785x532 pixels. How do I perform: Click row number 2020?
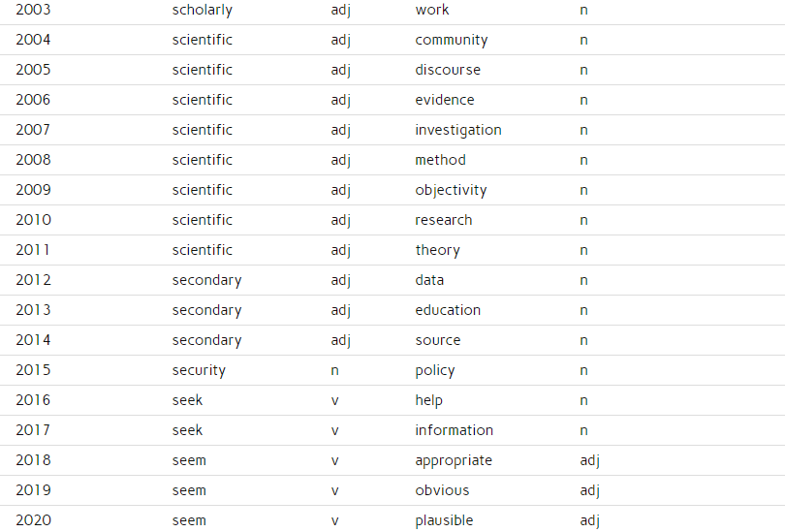pos(33,520)
